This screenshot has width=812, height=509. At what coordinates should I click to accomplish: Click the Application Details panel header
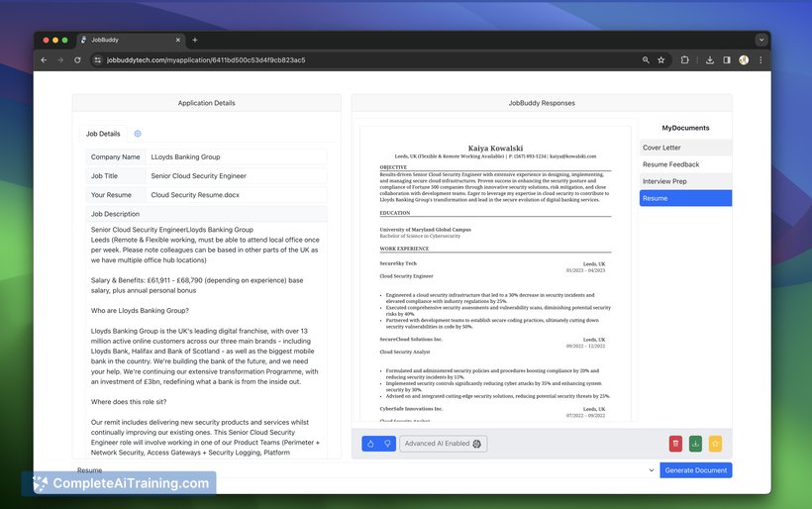207,103
